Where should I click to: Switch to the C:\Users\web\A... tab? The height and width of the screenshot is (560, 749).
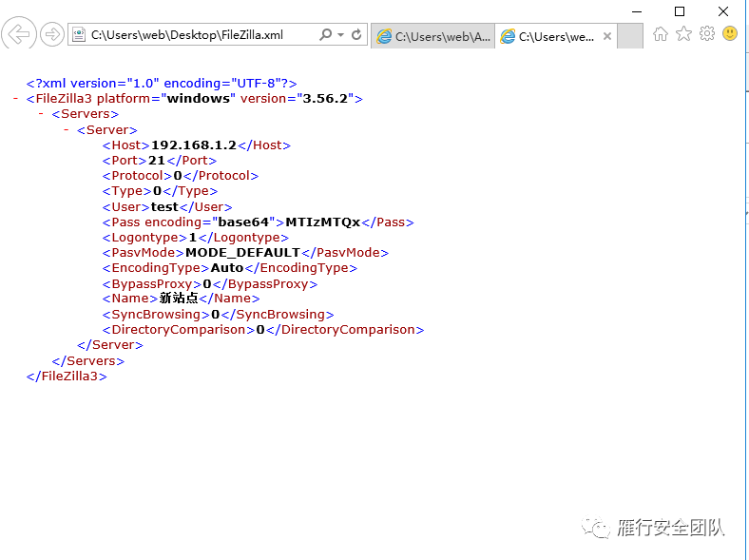[x=432, y=36]
